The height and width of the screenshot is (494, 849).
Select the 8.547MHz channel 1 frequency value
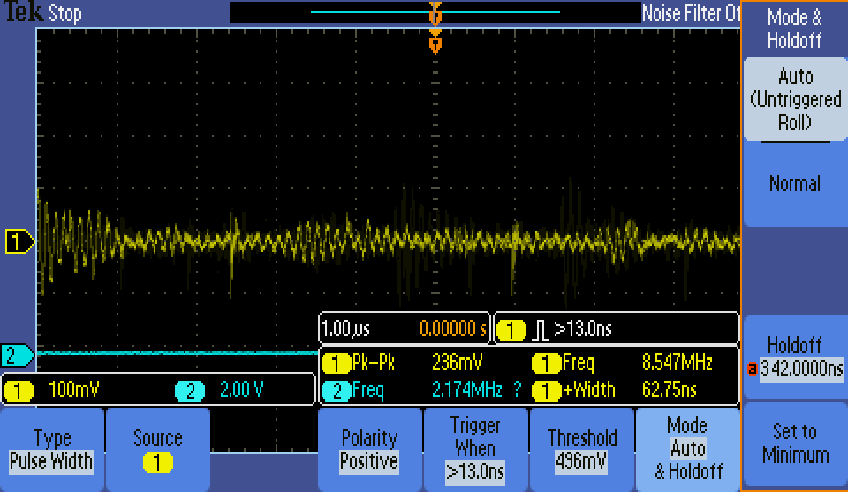point(677,362)
